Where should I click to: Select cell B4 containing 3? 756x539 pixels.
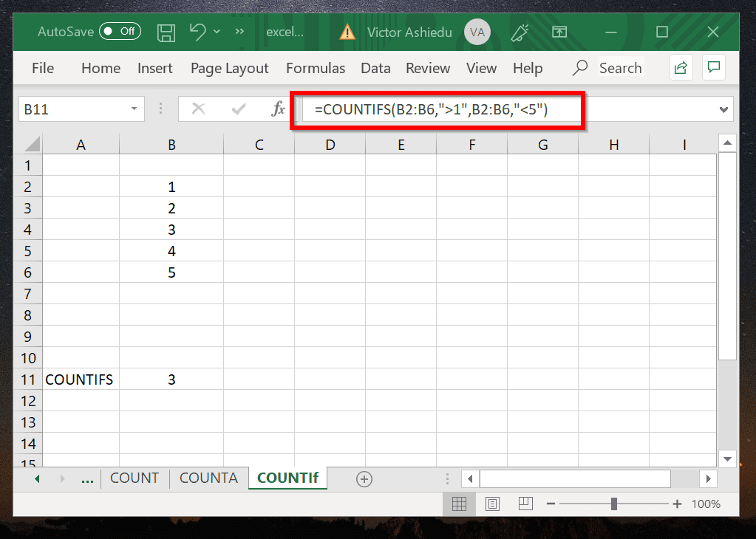click(x=171, y=230)
